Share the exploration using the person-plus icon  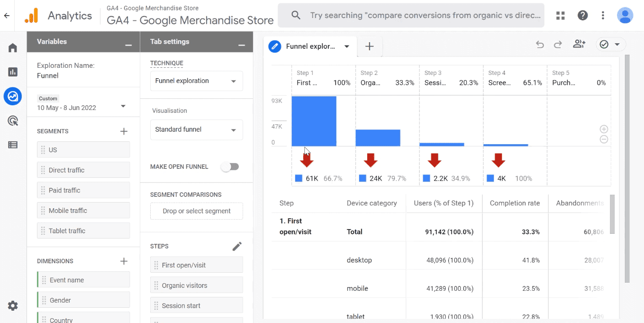coord(579,44)
